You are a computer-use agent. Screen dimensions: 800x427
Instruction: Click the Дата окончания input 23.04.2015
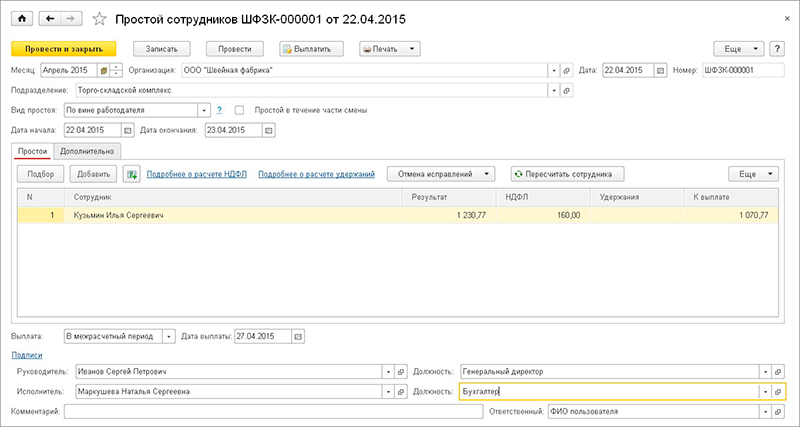tap(234, 131)
